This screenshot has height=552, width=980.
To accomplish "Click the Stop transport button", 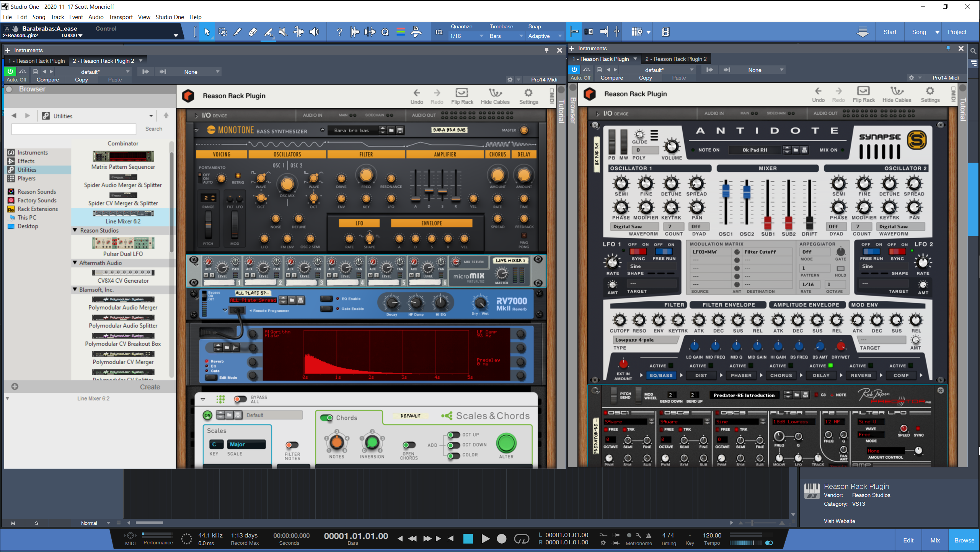I will click(x=468, y=539).
